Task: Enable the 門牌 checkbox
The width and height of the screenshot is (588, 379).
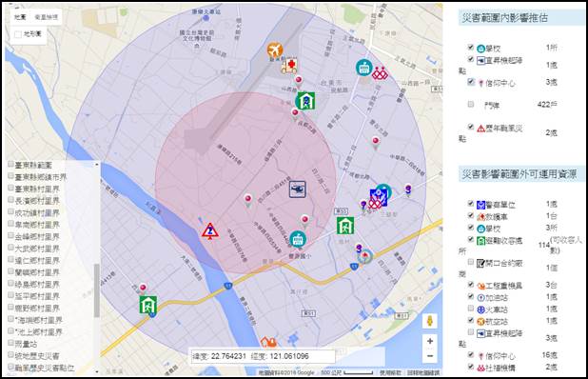Action: coord(471,104)
